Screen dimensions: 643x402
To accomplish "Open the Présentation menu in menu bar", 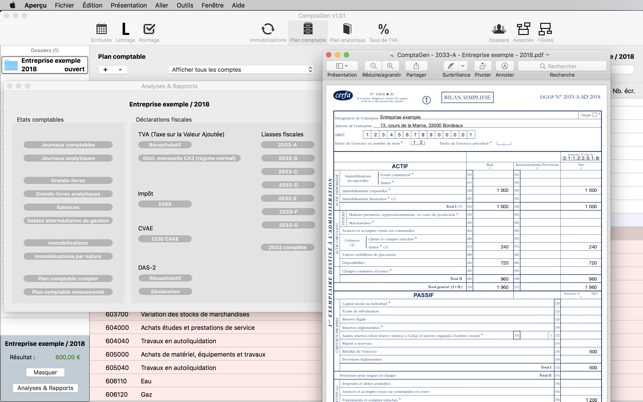I will [x=129, y=5].
